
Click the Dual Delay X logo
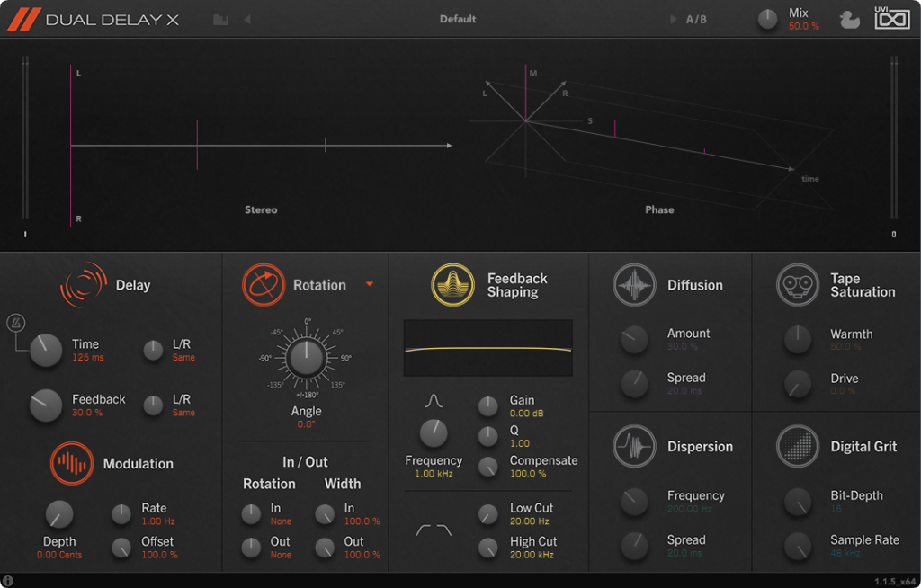pyautogui.click(x=93, y=20)
